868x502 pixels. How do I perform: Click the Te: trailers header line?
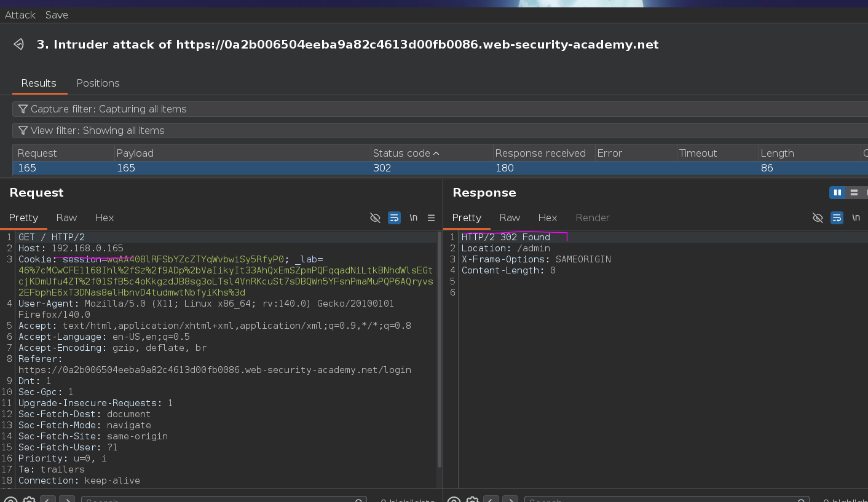(52, 469)
